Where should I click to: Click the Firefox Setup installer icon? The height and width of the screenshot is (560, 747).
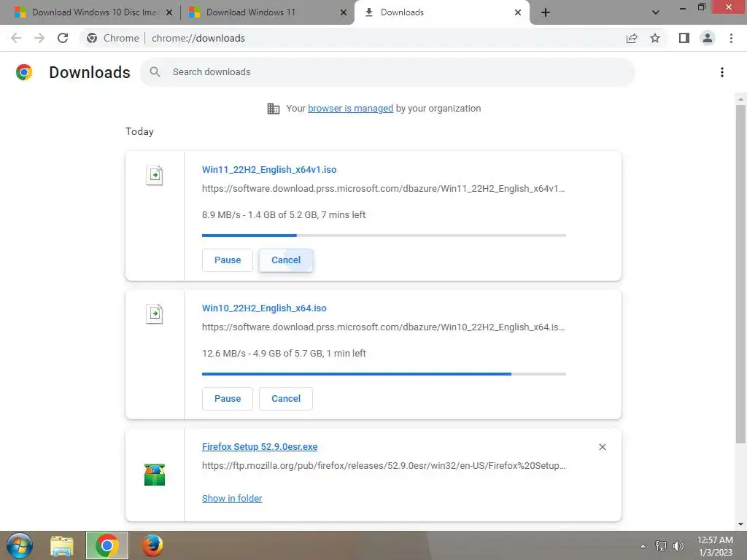click(155, 475)
